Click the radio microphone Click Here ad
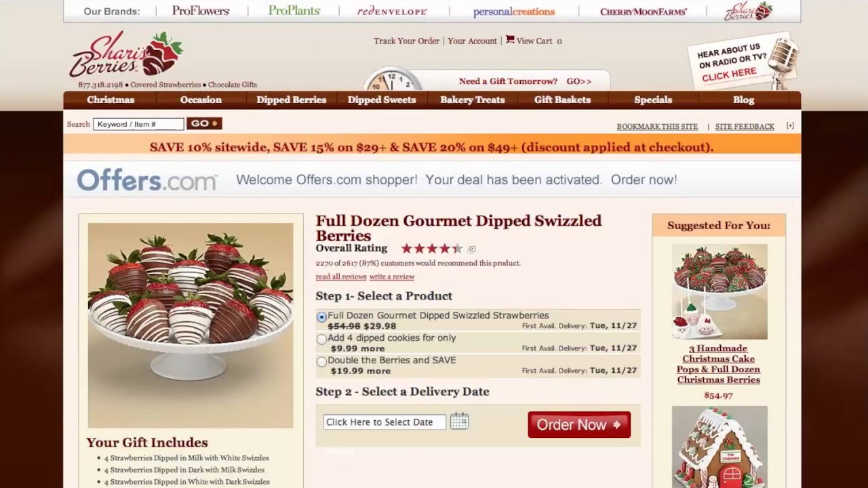 click(x=743, y=62)
